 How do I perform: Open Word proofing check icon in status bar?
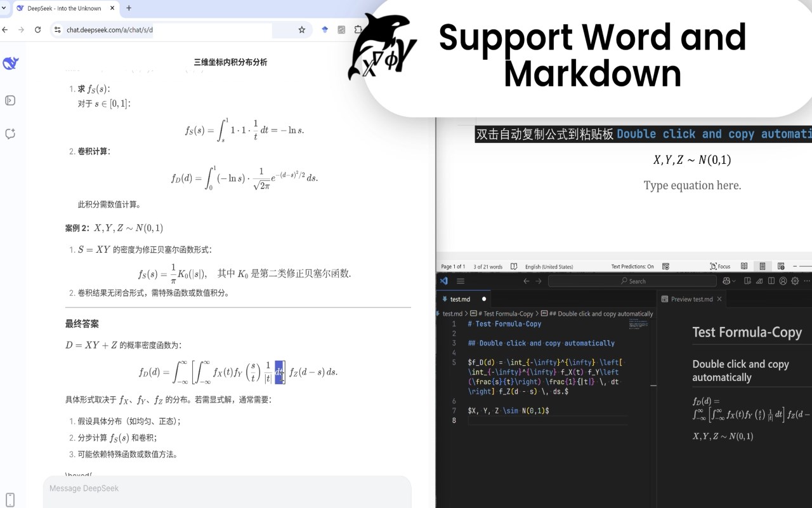coord(514,267)
